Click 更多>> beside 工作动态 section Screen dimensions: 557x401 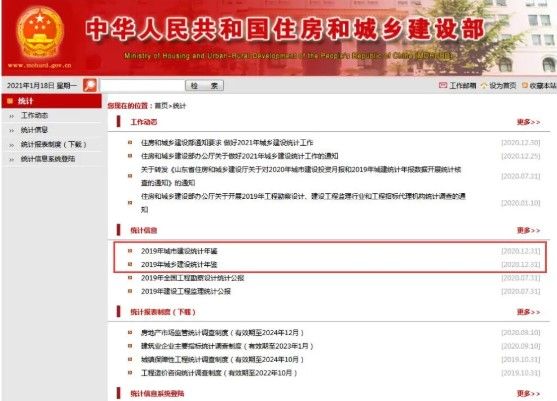(528, 122)
